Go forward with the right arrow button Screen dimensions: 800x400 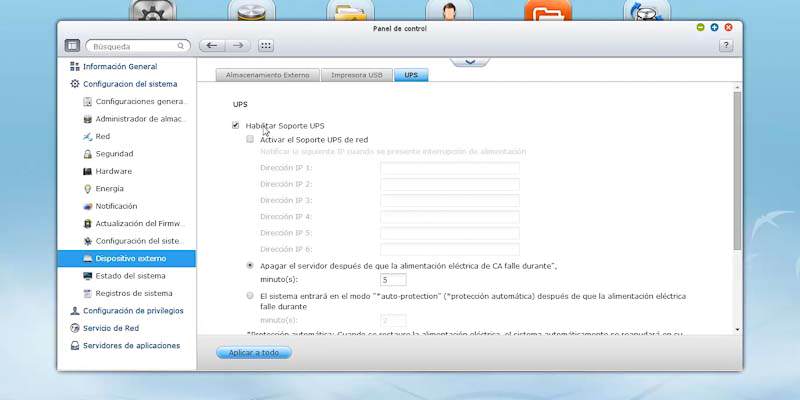point(238,46)
